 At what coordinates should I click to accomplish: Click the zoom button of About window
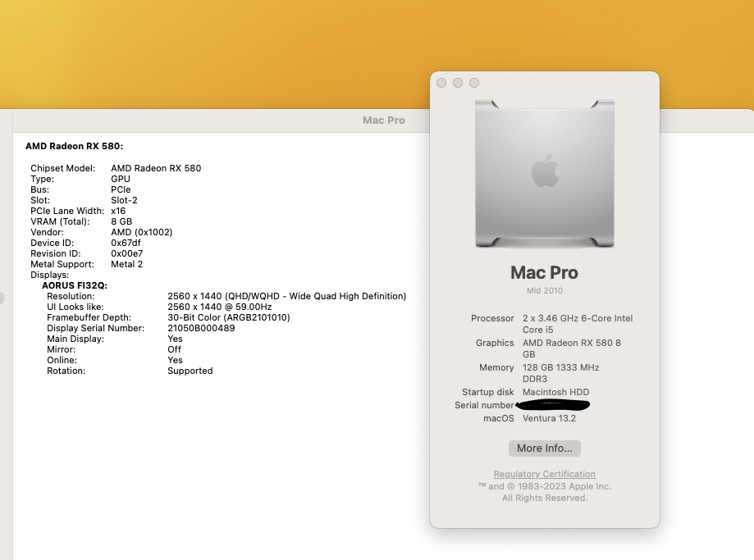point(474,83)
